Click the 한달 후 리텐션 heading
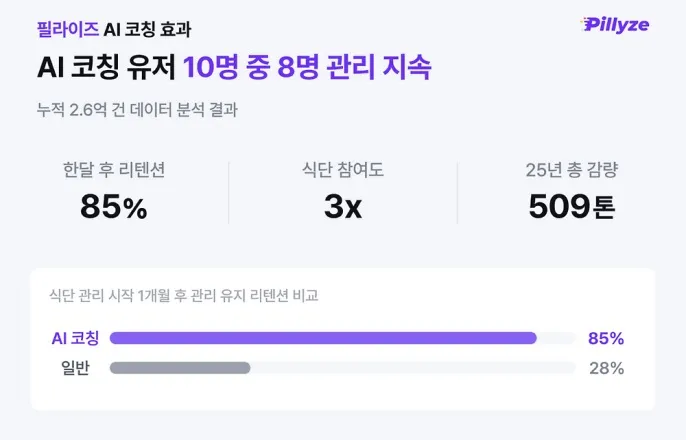 (114, 170)
